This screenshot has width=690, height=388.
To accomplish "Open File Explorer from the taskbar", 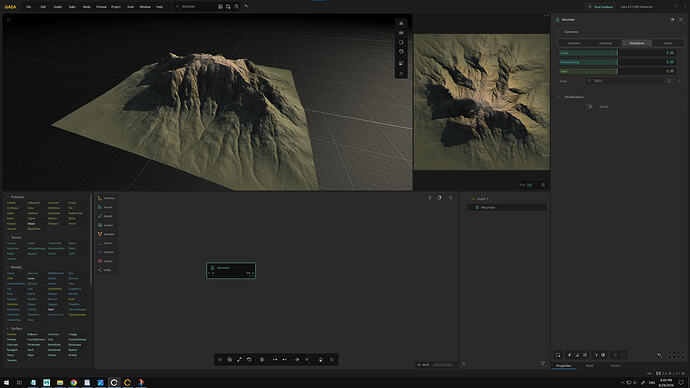I will pyautogui.click(x=60, y=383).
